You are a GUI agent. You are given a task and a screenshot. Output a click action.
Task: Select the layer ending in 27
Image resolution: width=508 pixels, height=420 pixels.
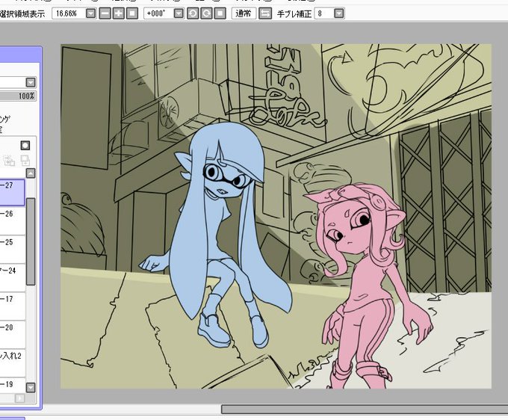(12, 193)
